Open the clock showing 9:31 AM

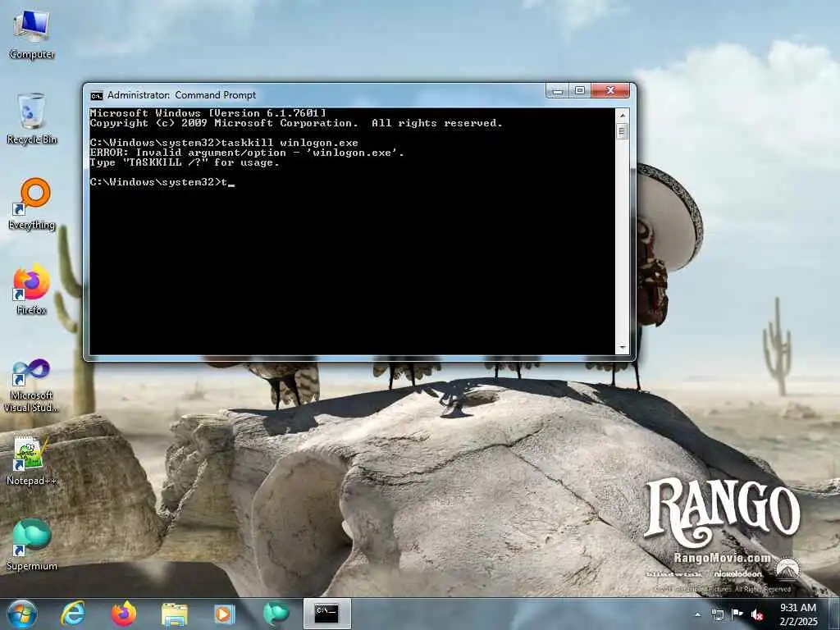tap(798, 614)
